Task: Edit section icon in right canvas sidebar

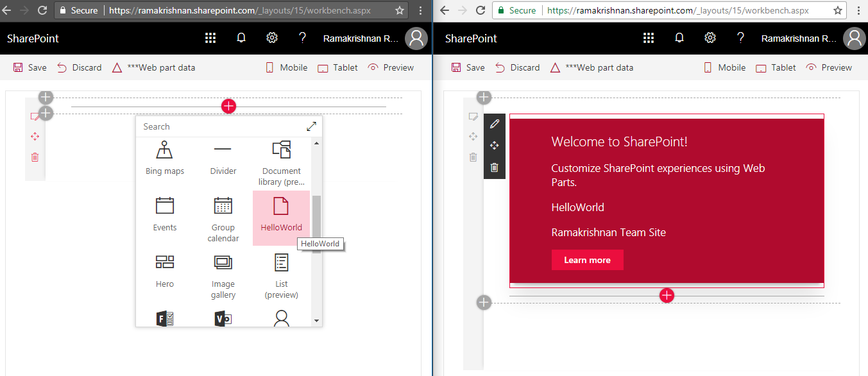Action: pos(473,117)
